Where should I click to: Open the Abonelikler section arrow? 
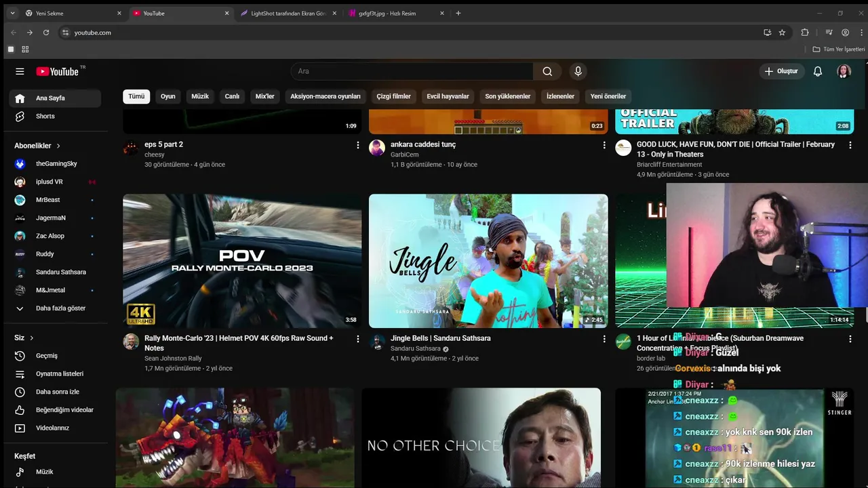(58, 146)
